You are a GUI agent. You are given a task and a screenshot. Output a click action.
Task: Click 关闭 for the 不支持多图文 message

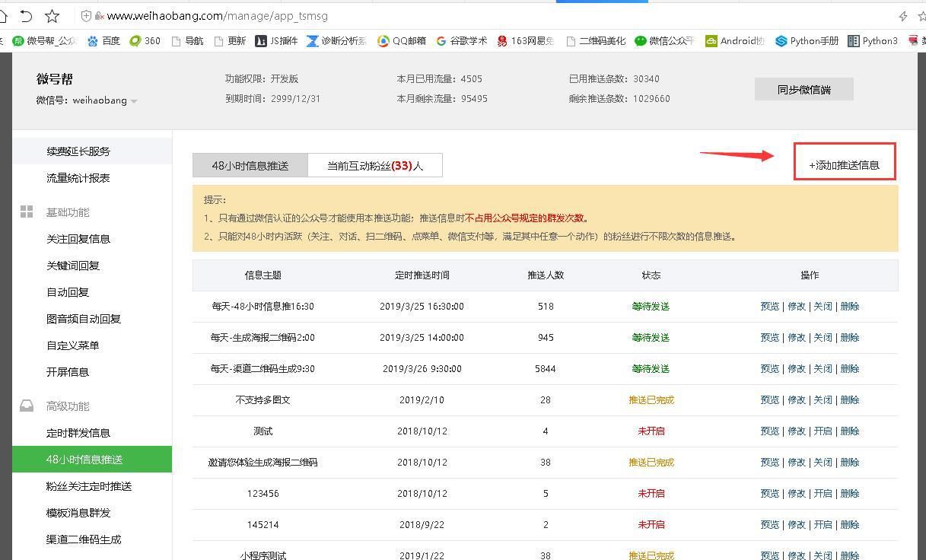coord(823,399)
